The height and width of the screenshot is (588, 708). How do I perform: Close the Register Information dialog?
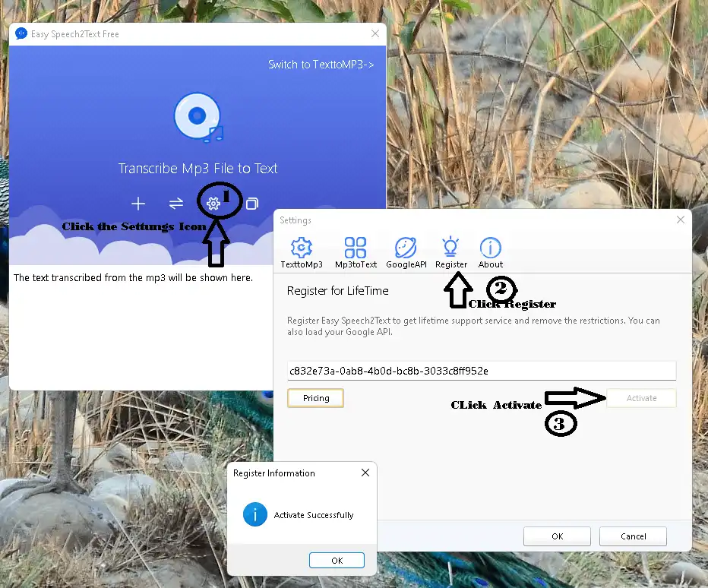pyautogui.click(x=365, y=473)
